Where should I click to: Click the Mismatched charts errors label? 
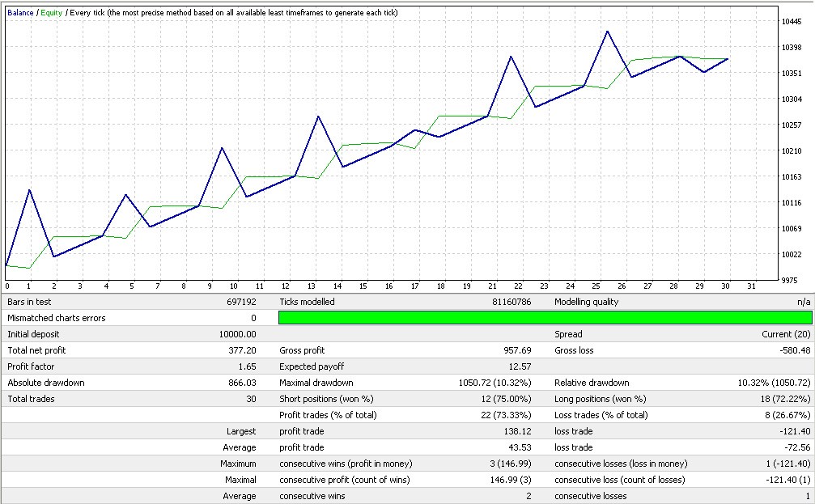(56, 318)
